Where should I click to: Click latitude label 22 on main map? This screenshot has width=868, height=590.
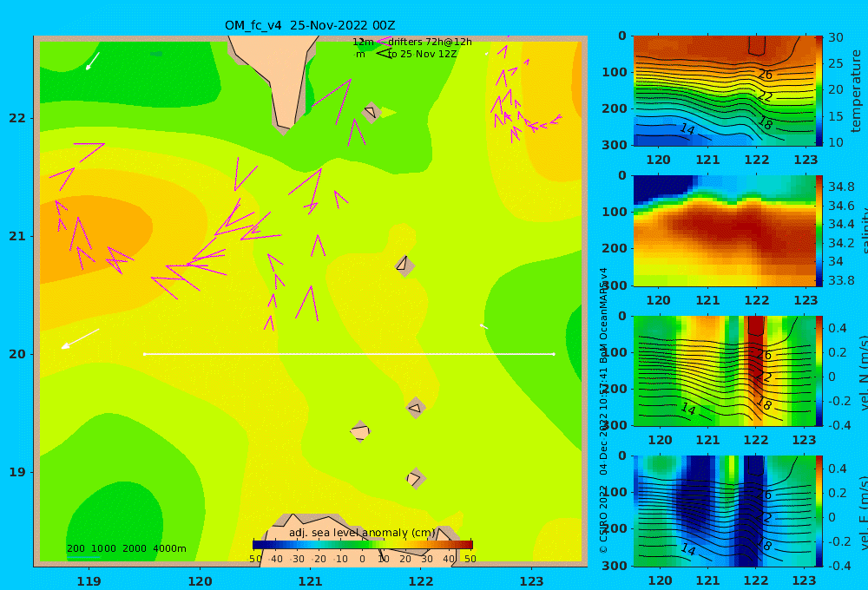(17, 119)
